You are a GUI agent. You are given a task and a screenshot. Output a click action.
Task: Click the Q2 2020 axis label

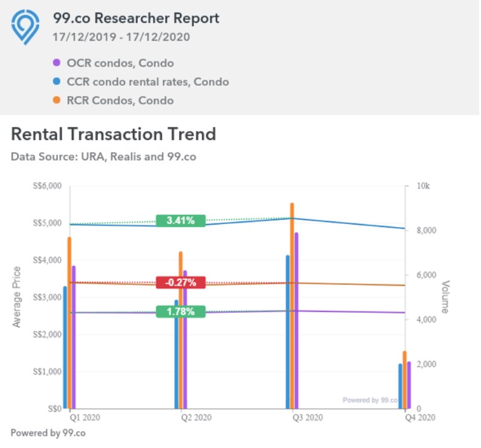click(196, 418)
